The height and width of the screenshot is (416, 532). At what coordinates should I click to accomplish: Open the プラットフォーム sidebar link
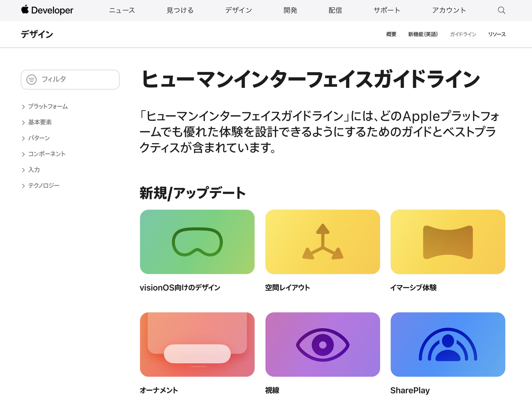[48, 106]
